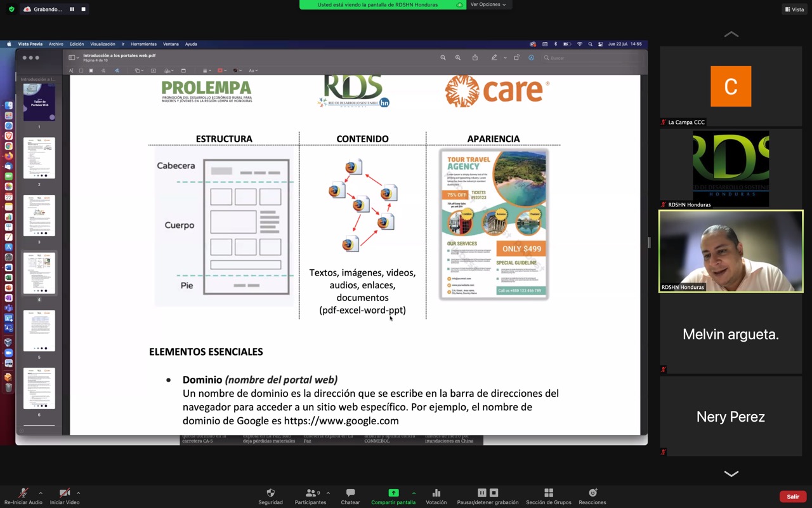Select the RDSHN Honduras speaker video tile
Image resolution: width=812 pixels, height=508 pixels.
(731, 251)
